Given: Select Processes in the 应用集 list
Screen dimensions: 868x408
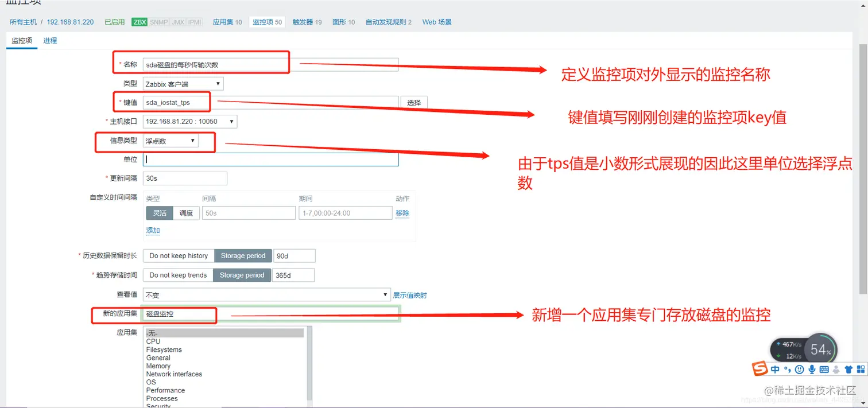Looking at the screenshot, I should click(224, 398).
